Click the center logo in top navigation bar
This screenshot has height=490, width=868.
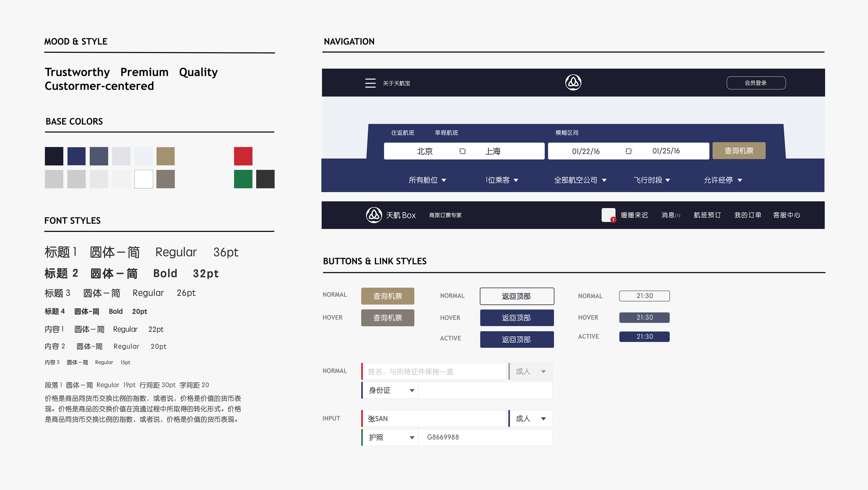[x=573, y=82]
